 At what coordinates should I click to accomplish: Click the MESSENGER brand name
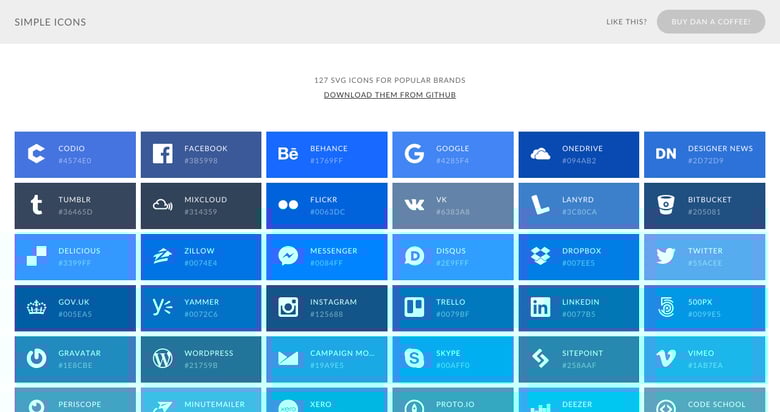(x=334, y=251)
